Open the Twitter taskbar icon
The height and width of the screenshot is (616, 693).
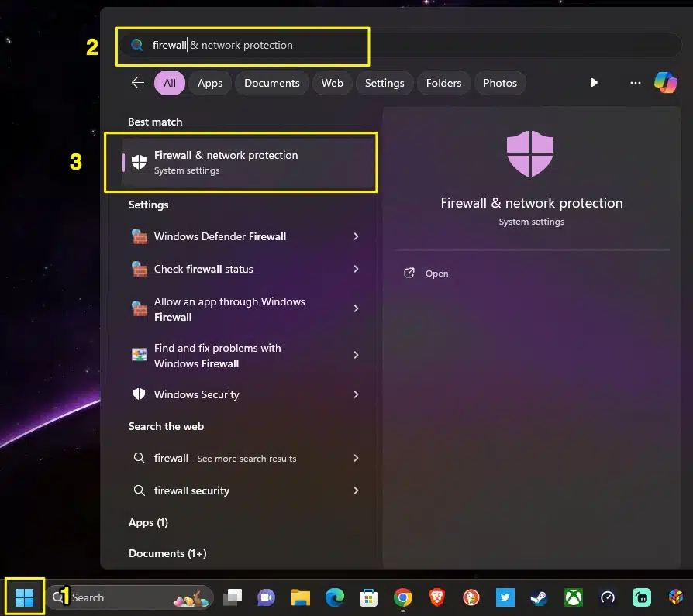click(x=505, y=597)
